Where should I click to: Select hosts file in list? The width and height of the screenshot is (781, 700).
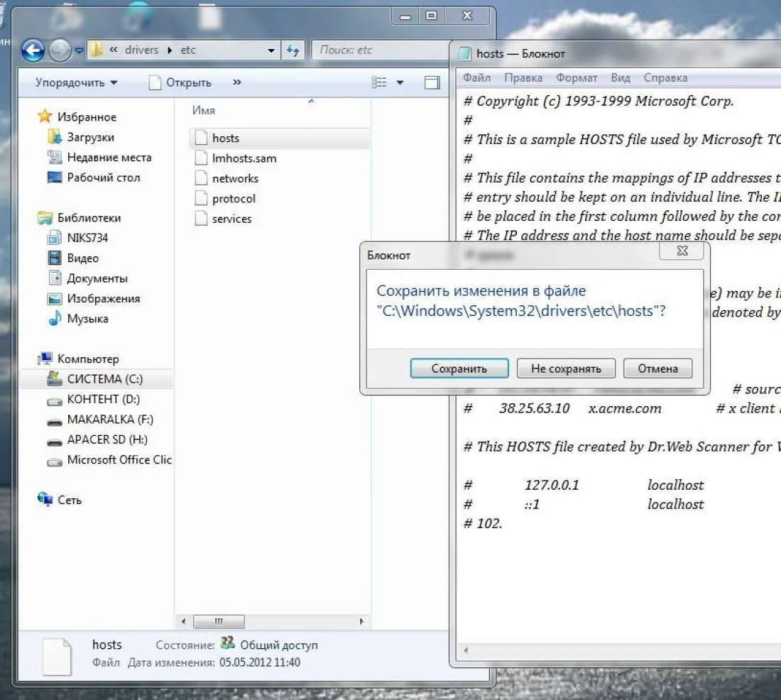point(280,138)
